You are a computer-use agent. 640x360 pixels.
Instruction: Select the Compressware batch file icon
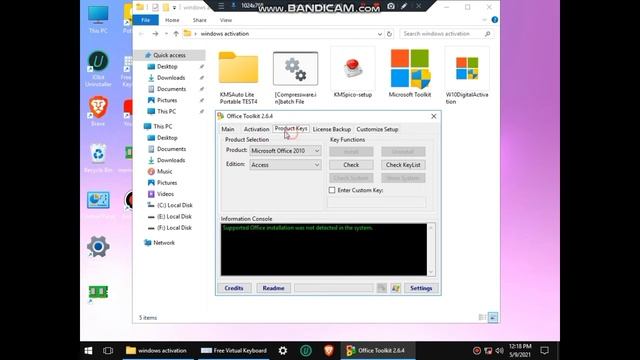tap(296, 68)
